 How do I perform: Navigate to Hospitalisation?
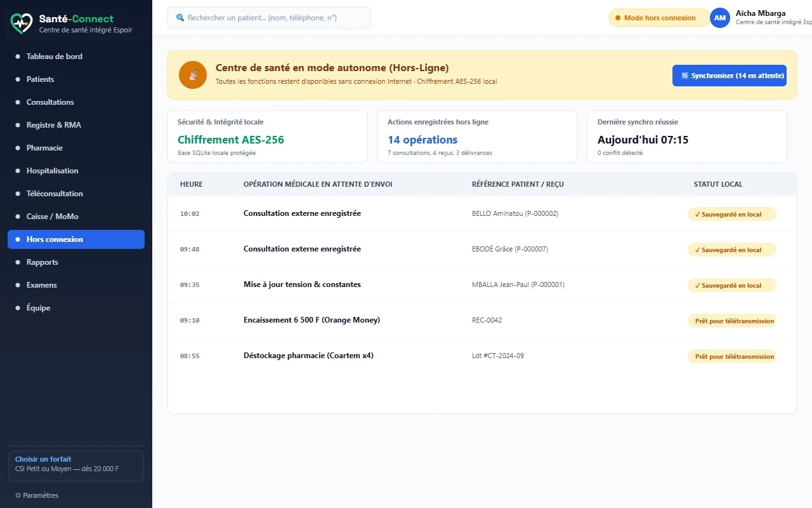coord(76,171)
